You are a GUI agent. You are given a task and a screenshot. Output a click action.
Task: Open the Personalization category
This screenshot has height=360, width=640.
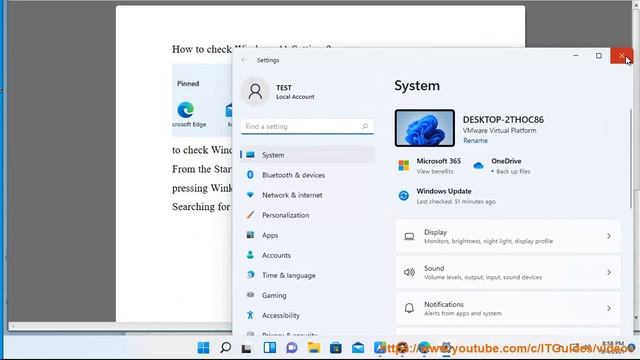click(307, 215)
